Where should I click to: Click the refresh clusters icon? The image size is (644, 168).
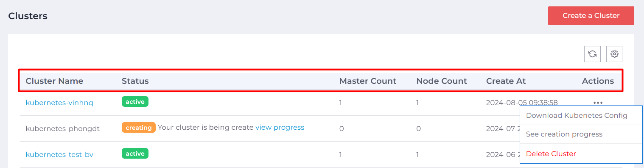pyautogui.click(x=593, y=54)
